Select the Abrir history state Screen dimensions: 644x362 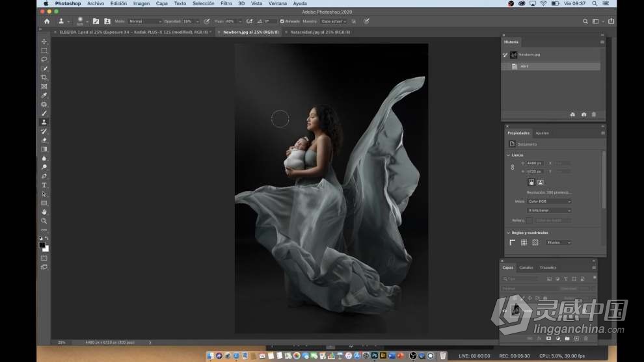(x=551, y=66)
